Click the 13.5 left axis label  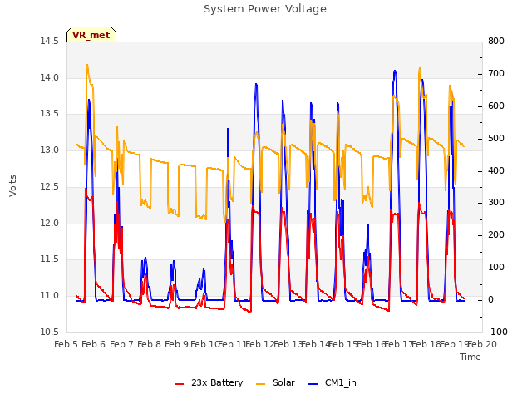(50, 114)
